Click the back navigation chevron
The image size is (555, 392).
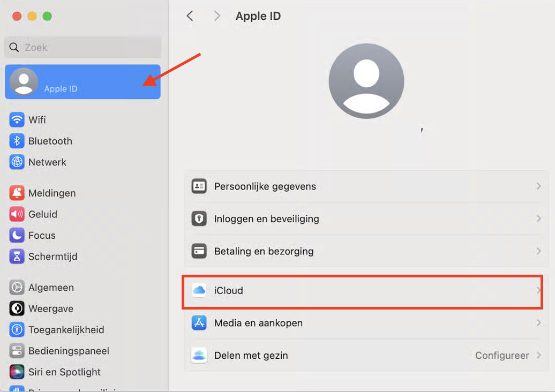(190, 16)
